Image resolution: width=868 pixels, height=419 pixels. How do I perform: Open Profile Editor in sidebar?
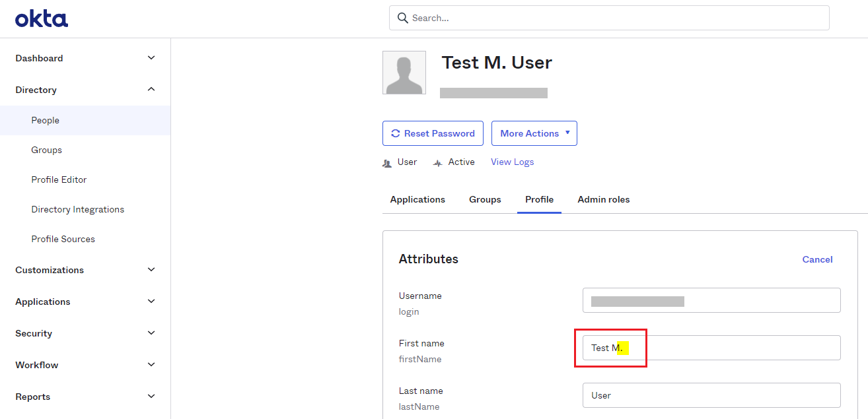tap(59, 179)
